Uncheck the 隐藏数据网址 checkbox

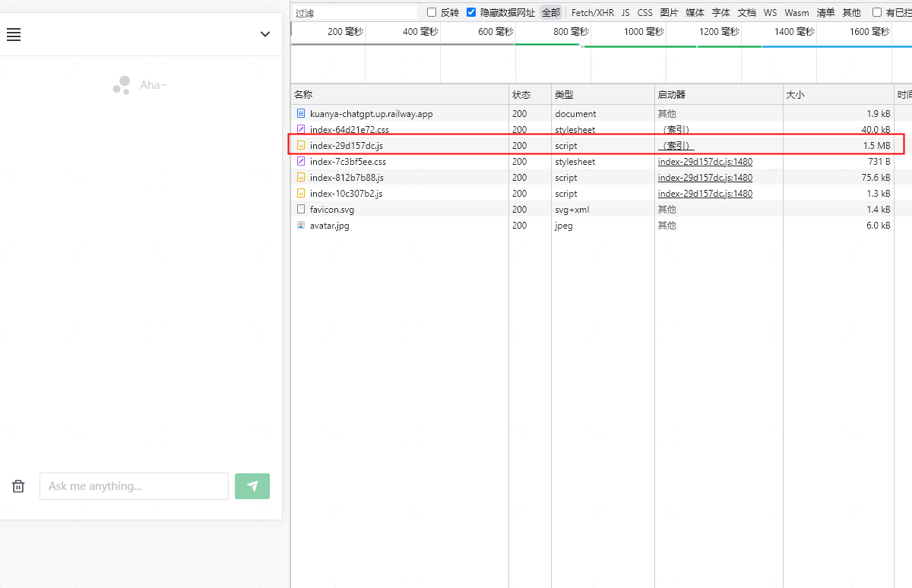471,12
